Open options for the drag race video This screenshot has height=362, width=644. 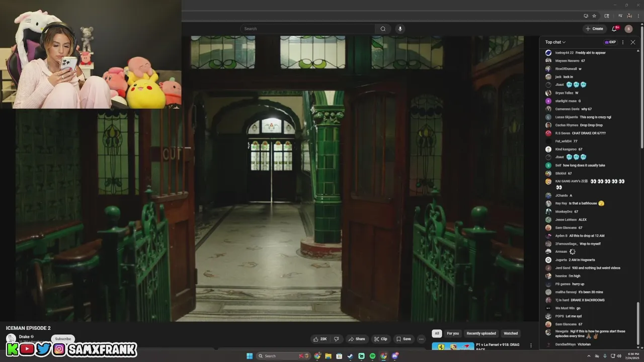click(531, 346)
